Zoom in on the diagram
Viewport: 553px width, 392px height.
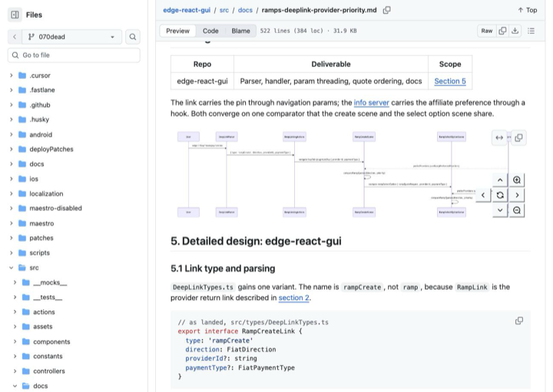click(517, 180)
